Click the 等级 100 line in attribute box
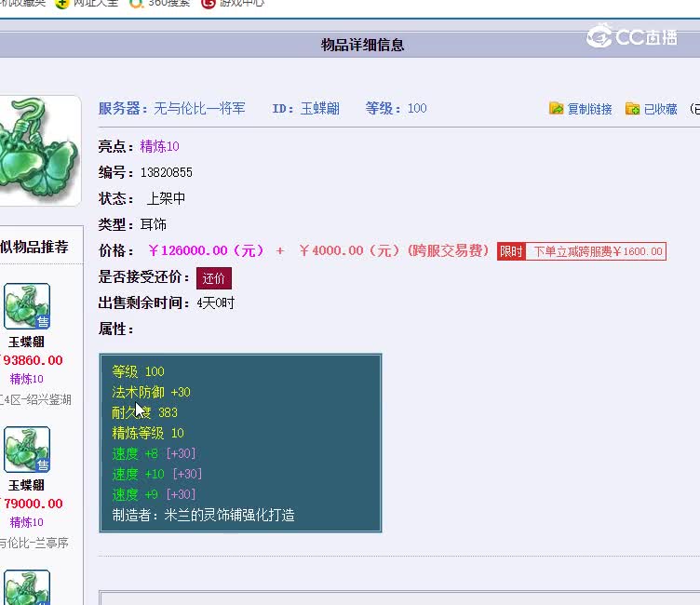700x605 pixels. (138, 371)
